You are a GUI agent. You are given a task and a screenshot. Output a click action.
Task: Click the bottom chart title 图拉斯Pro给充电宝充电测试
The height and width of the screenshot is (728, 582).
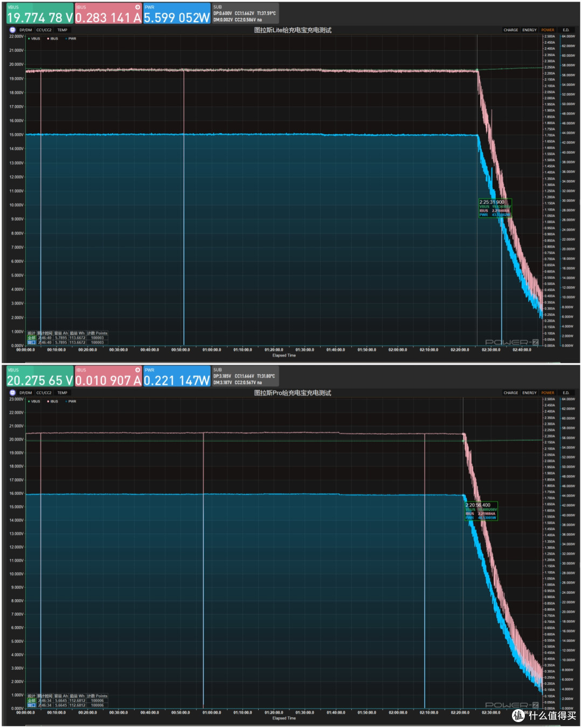[x=293, y=393]
